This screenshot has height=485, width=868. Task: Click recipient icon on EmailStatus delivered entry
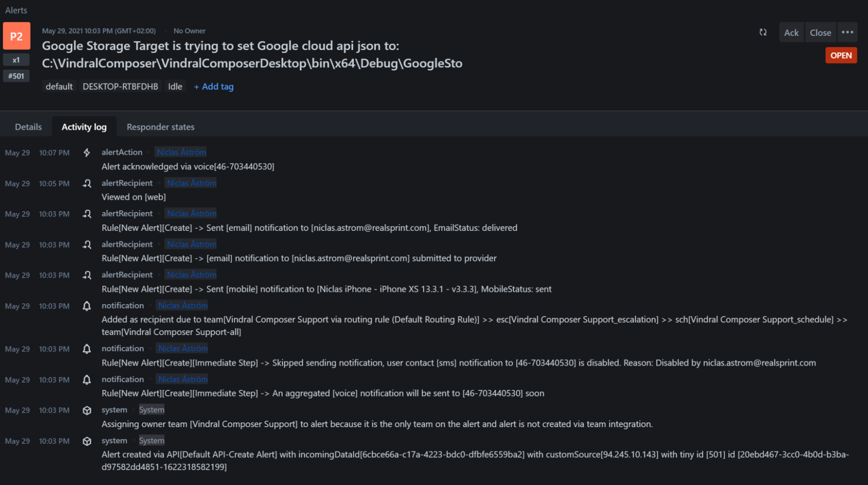click(87, 214)
